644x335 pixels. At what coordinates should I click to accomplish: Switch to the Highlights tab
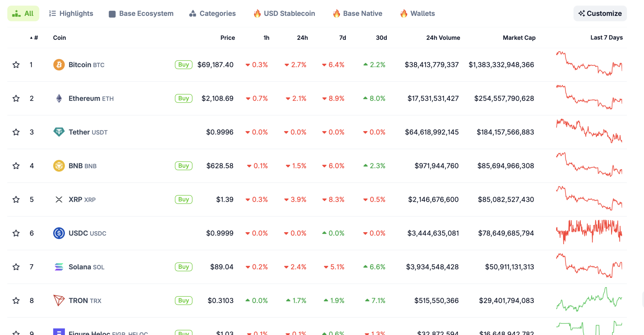(x=71, y=13)
